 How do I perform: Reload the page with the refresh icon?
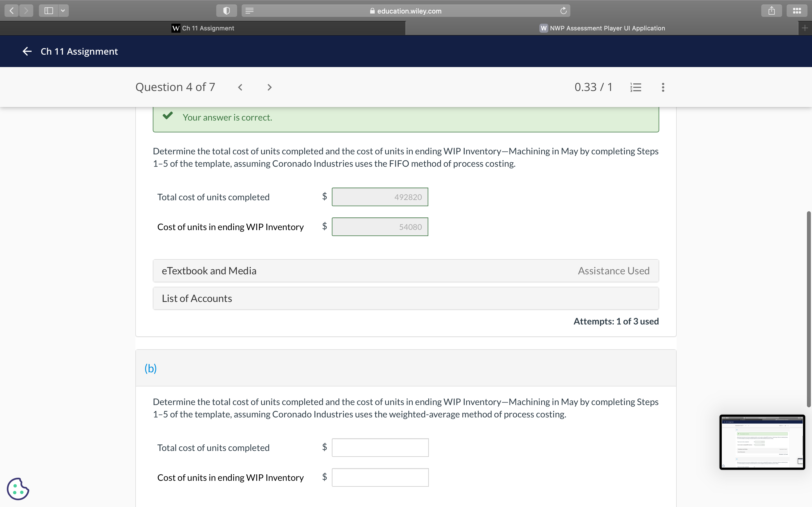coord(563,11)
